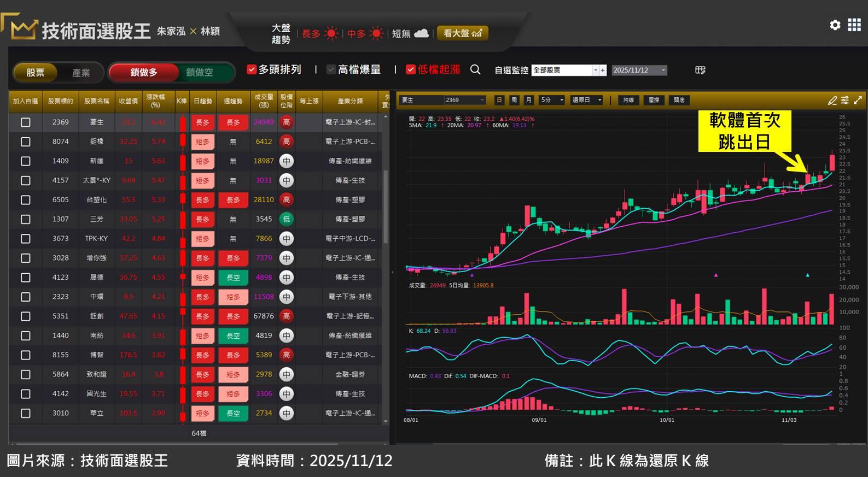Click the red 長多 daily trend tag for 2369
The image size is (868, 477).
(202, 122)
